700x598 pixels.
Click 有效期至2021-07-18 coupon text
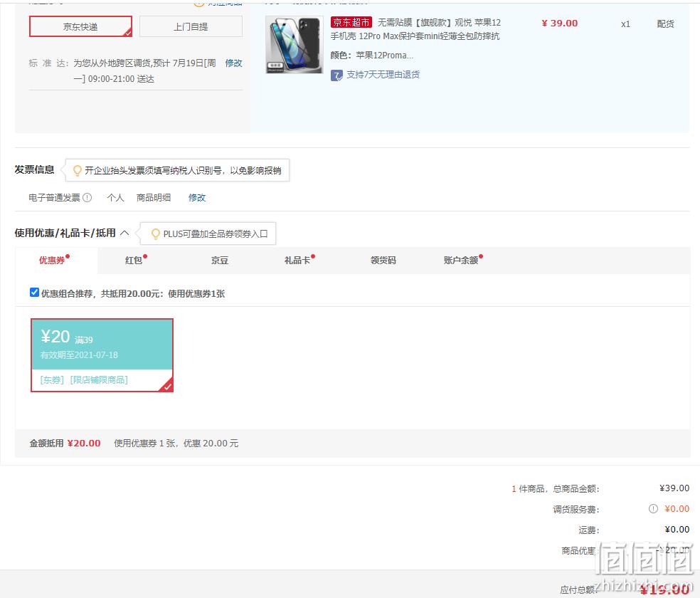point(79,355)
